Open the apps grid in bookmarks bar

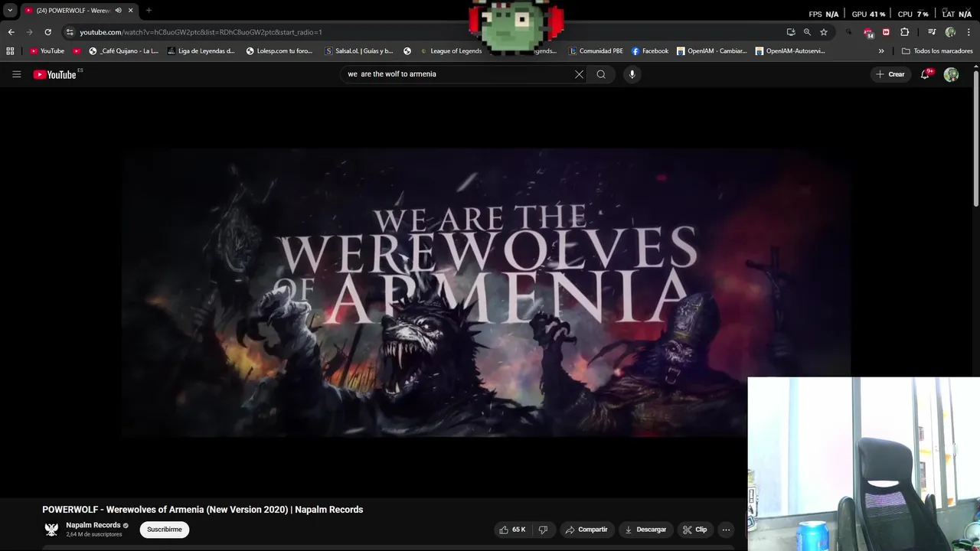point(10,51)
